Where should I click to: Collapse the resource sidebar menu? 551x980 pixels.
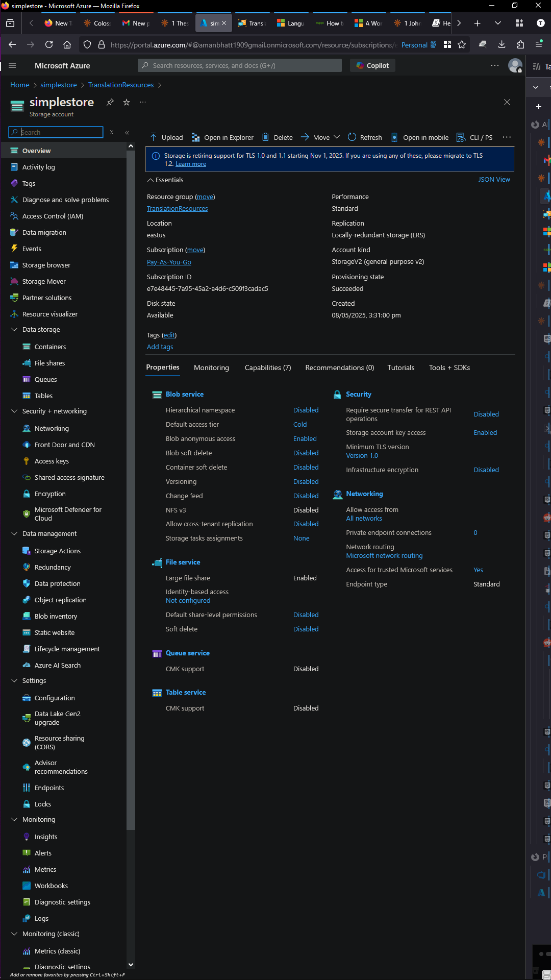click(x=127, y=132)
